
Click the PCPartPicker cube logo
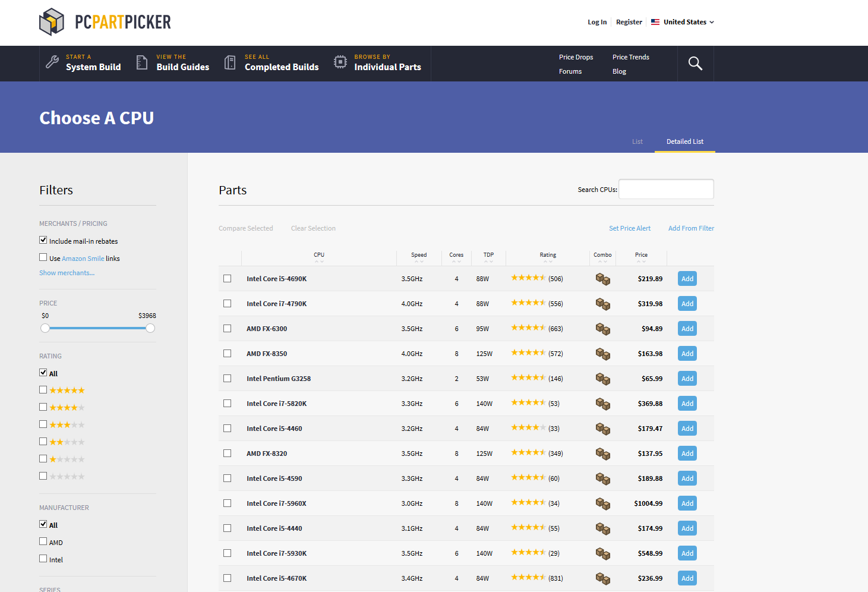point(52,22)
